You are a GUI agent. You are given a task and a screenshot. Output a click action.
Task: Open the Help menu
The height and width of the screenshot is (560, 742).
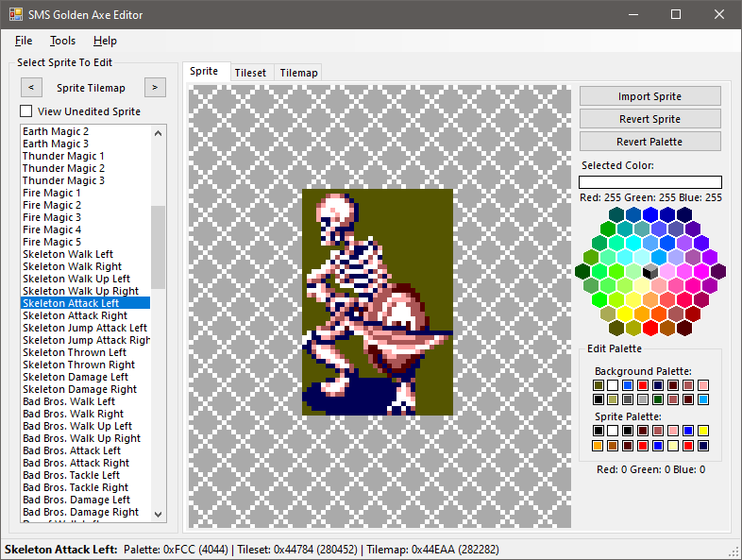[105, 41]
